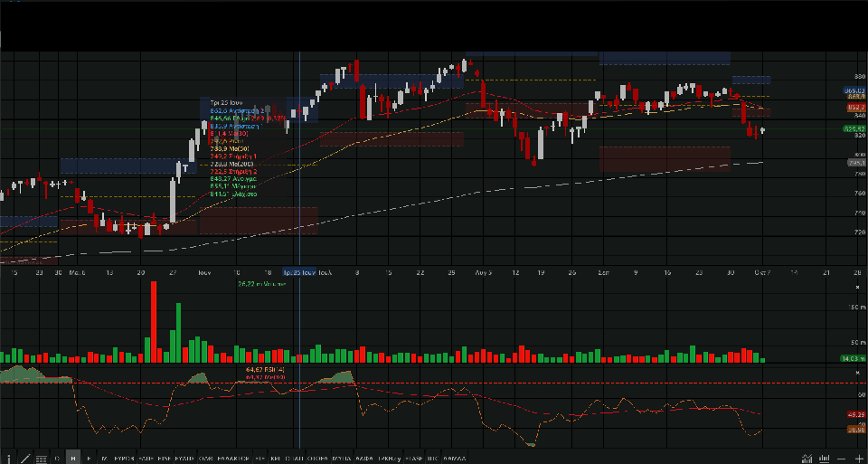868x464 pixels.
Task: Open the table grid view icon
Action: click(41, 459)
